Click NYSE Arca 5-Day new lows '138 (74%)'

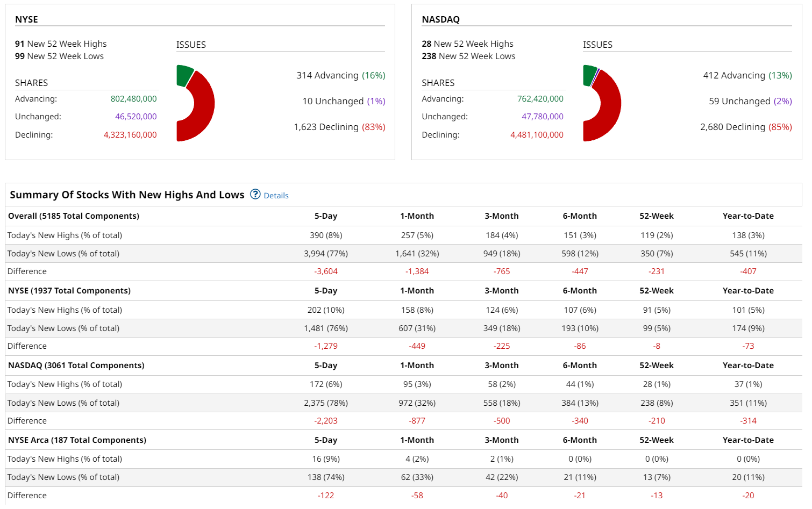point(326,477)
